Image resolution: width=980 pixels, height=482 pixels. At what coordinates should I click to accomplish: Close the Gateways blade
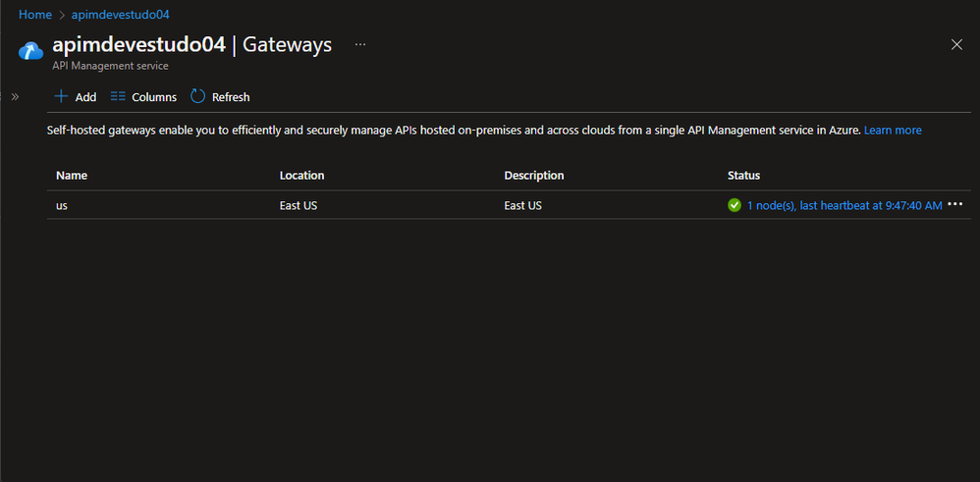pyautogui.click(x=957, y=44)
